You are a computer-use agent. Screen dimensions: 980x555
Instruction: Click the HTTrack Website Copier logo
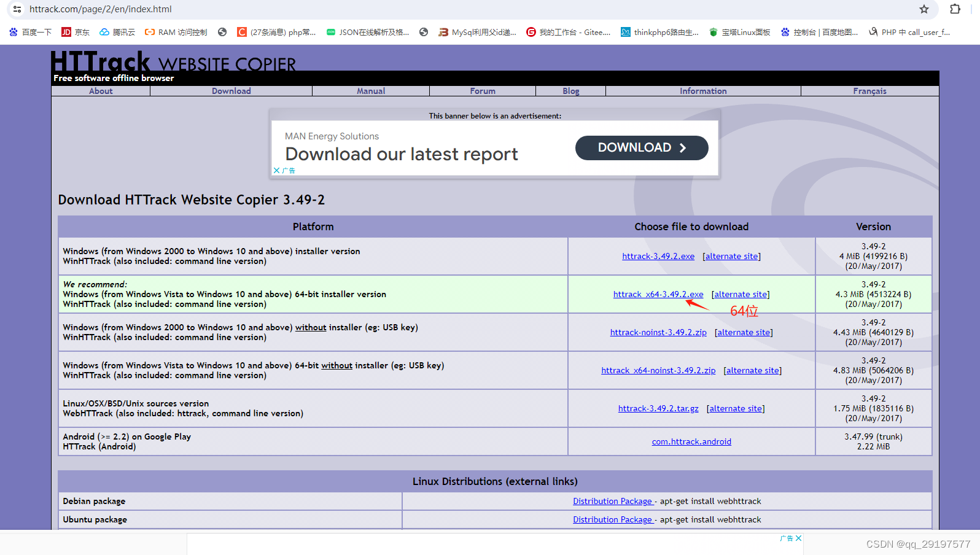pyautogui.click(x=173, y=61)
